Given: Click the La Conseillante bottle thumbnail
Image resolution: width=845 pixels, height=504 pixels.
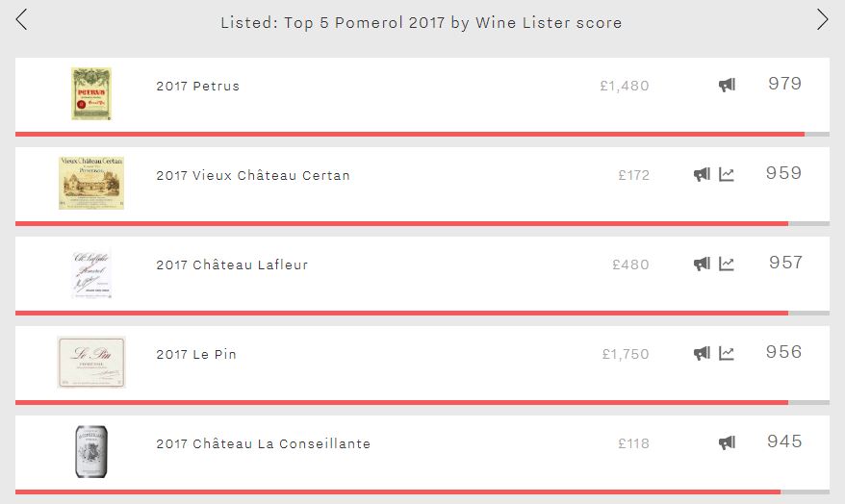Looking at the screenshot, I should [x=91, y=452].
